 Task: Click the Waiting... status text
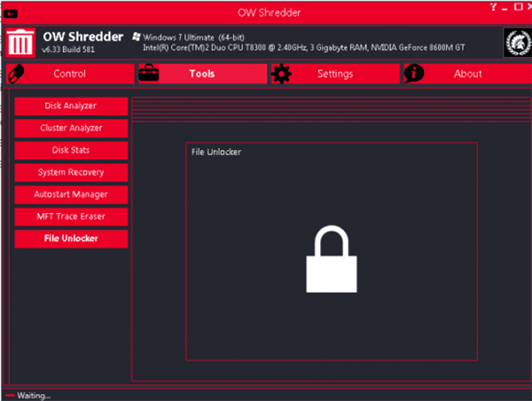[34, 396]
